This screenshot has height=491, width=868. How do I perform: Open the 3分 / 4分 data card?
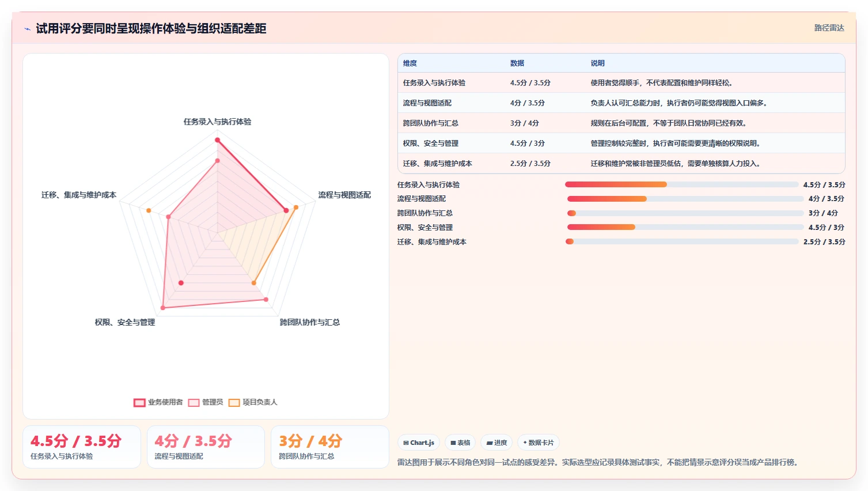coord(330,447)
